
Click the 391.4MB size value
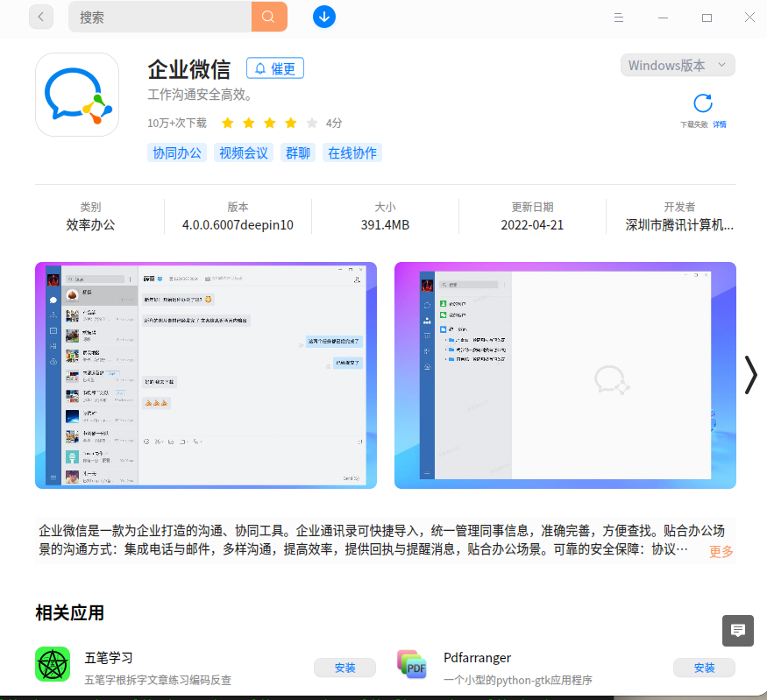[385, 225]
